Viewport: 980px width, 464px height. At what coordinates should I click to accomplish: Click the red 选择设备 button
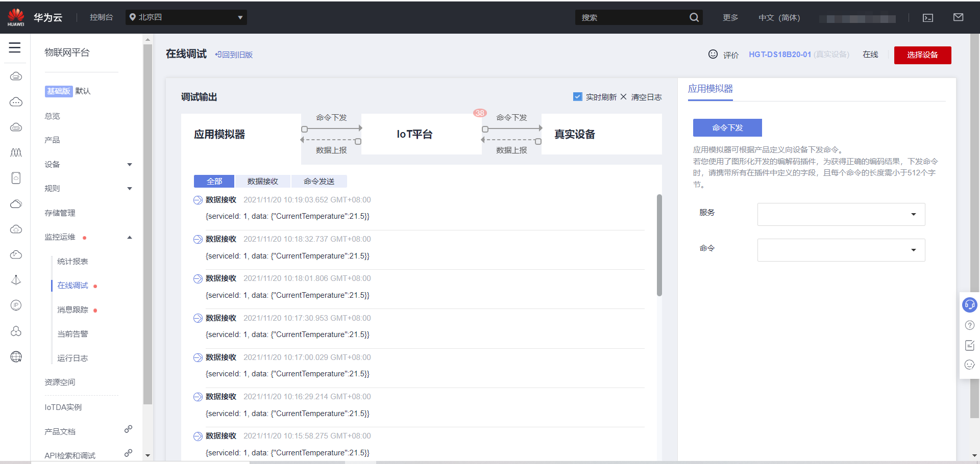pos(922,55)
